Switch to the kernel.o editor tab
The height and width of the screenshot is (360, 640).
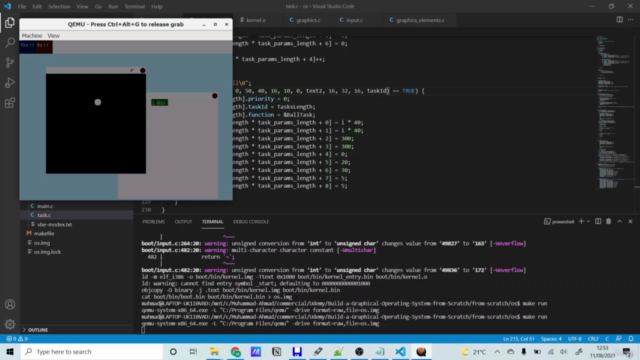[256, 20]
